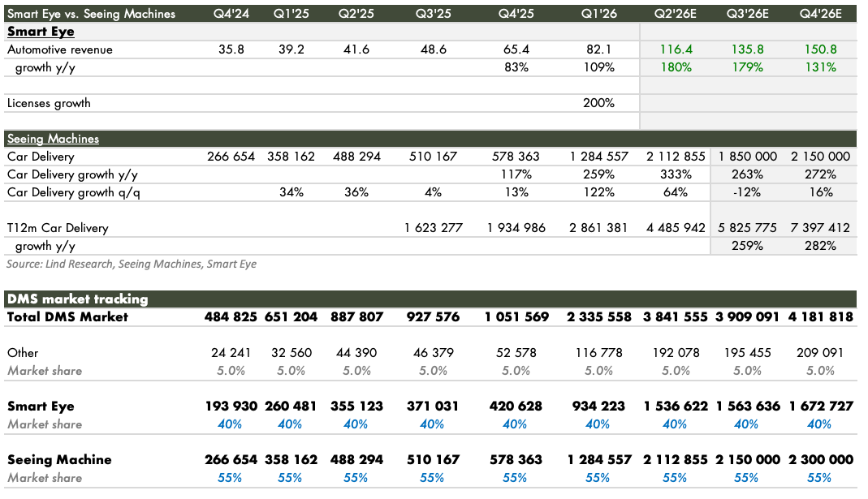Click the green estimate 116.4
This screenshot has width=868, height=499.
tap(676, 49)
